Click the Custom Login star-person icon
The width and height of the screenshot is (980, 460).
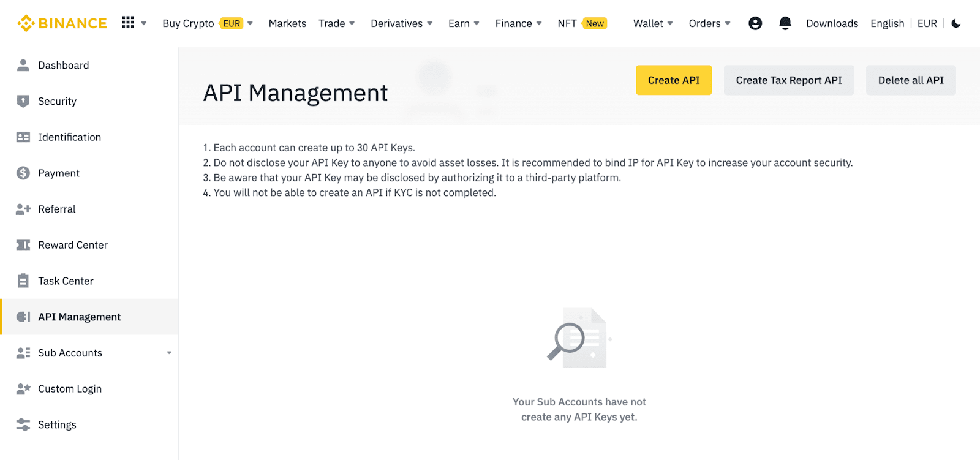(23, 389)
